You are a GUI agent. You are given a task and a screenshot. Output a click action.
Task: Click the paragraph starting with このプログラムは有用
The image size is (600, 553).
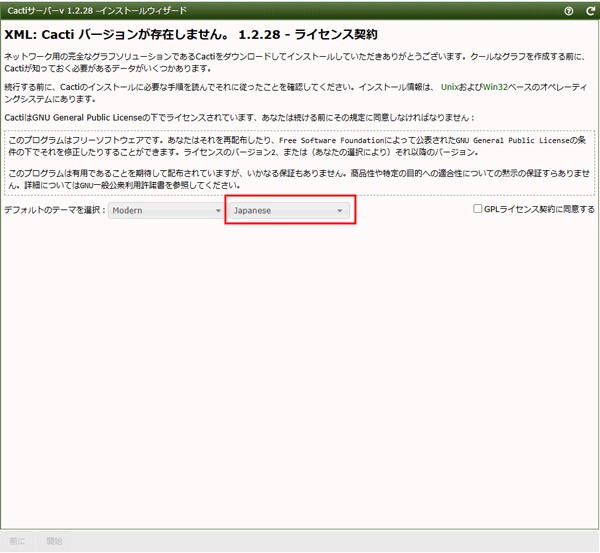tap(299, 179)
